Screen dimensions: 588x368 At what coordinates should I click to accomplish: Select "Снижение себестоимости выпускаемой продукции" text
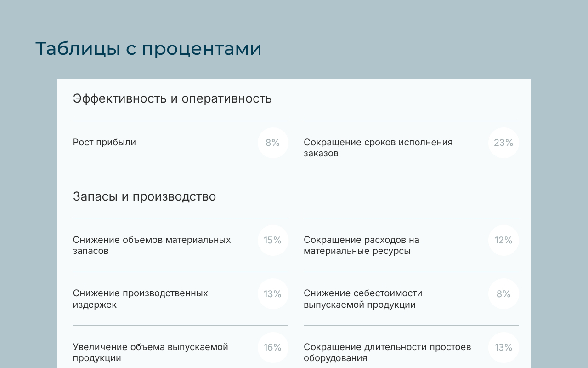tap(362, 299)
